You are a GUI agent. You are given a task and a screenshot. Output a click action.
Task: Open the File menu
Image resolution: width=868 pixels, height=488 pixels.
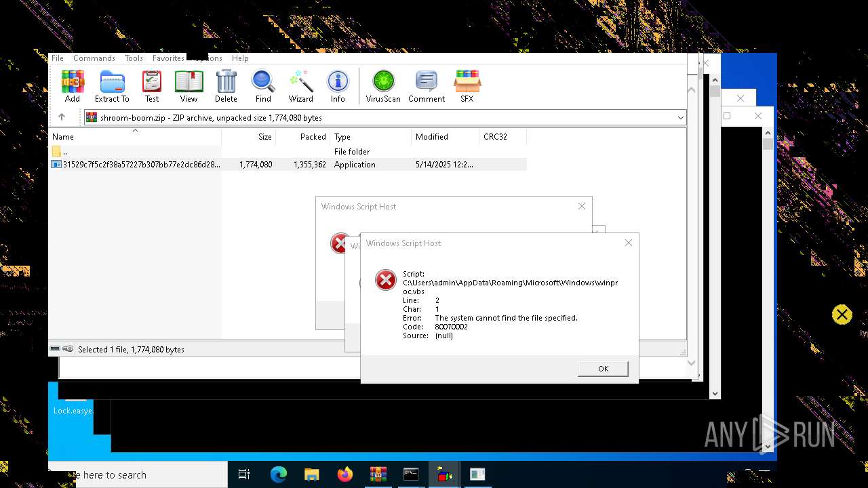pos(58,58)
